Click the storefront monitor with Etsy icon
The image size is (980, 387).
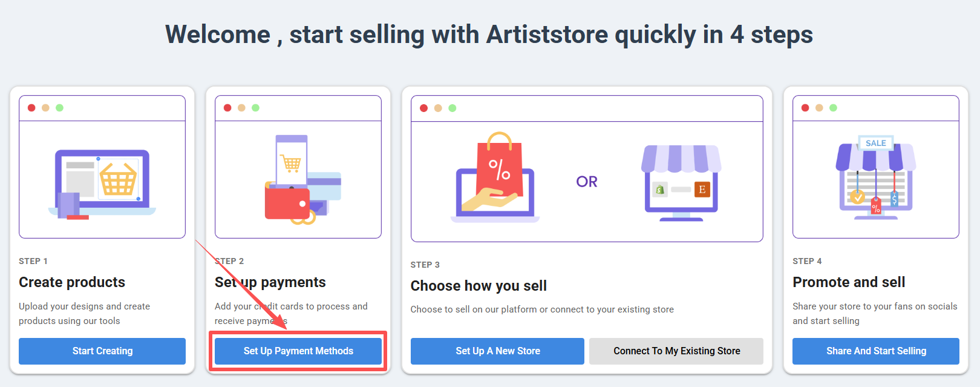pos(681,183)
